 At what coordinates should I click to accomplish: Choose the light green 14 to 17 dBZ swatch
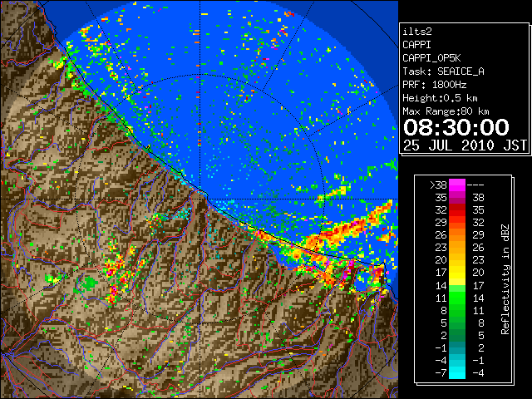(457, 285)
